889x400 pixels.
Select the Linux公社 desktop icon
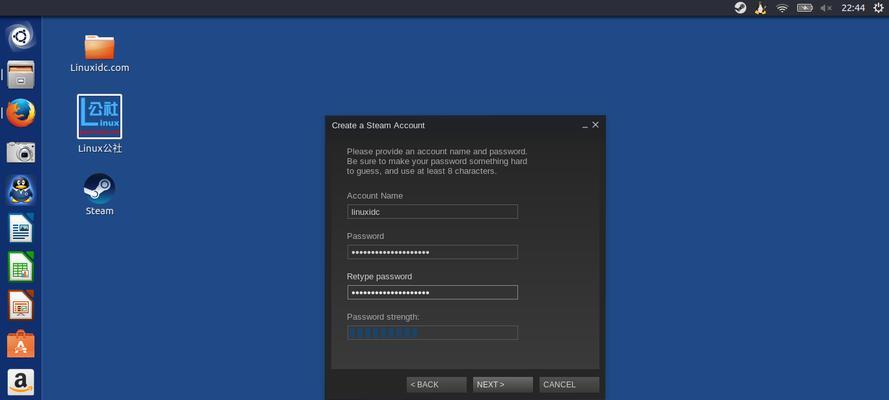(x=99, y=124)
